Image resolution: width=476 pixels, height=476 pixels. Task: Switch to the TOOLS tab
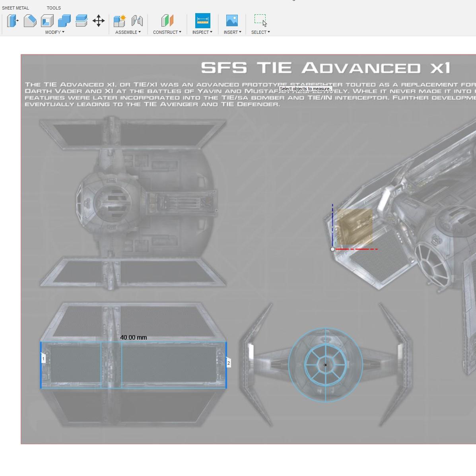54,8
